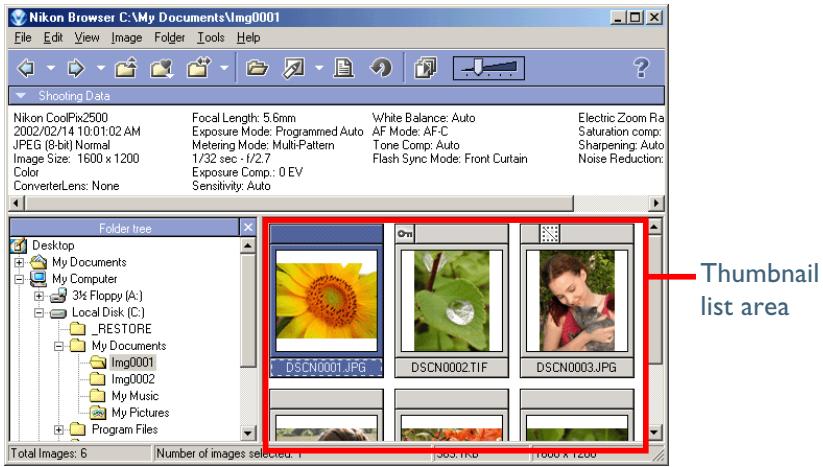Collapse the My Computer tree node
Viewport: 823px width, 467px height.
coord(19,279)
